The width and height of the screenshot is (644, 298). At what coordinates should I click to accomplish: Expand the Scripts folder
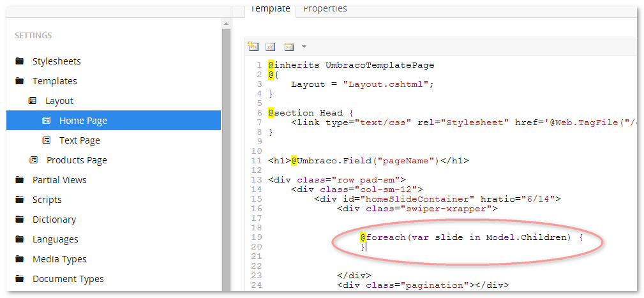tap(47, 200)
